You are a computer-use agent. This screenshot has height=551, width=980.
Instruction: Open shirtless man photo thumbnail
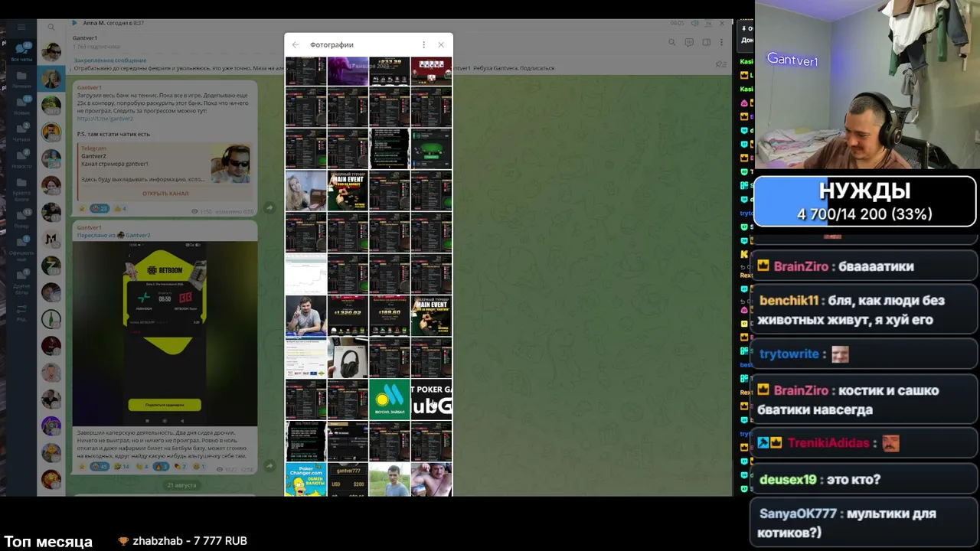click(x=431, y=480)
